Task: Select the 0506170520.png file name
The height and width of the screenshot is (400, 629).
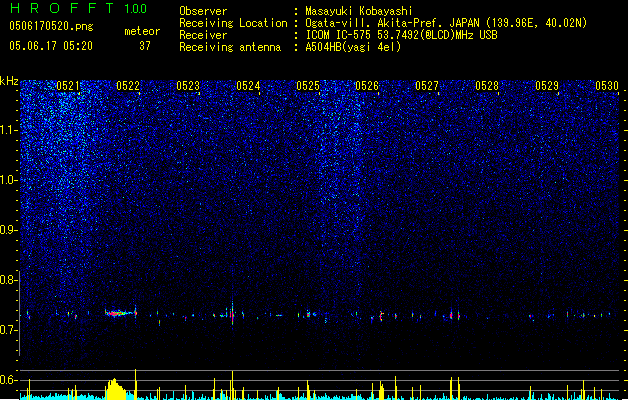Action: click(51, 26)
